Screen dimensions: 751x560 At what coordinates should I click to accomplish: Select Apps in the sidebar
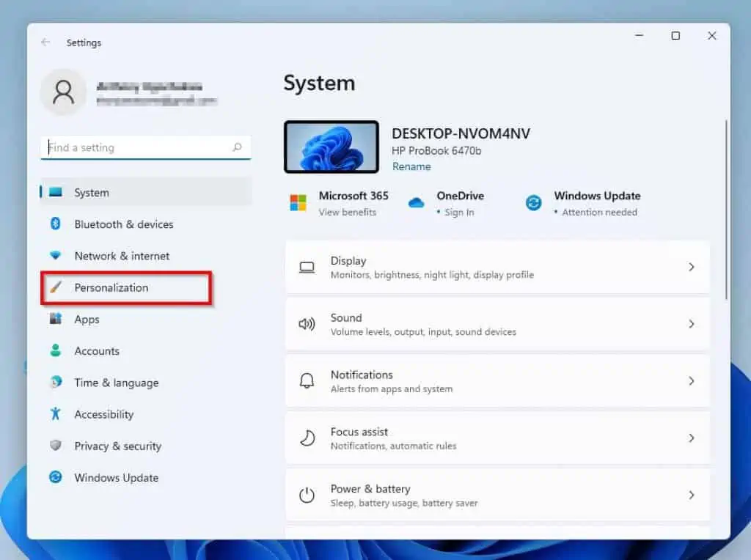[x=87, y=320]
